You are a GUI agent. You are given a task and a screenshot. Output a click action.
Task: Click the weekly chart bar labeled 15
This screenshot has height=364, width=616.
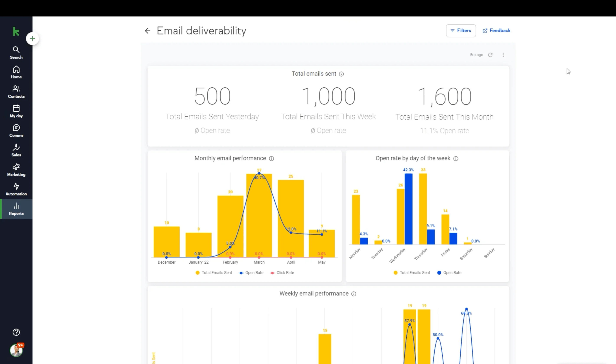tap(325, 349)
